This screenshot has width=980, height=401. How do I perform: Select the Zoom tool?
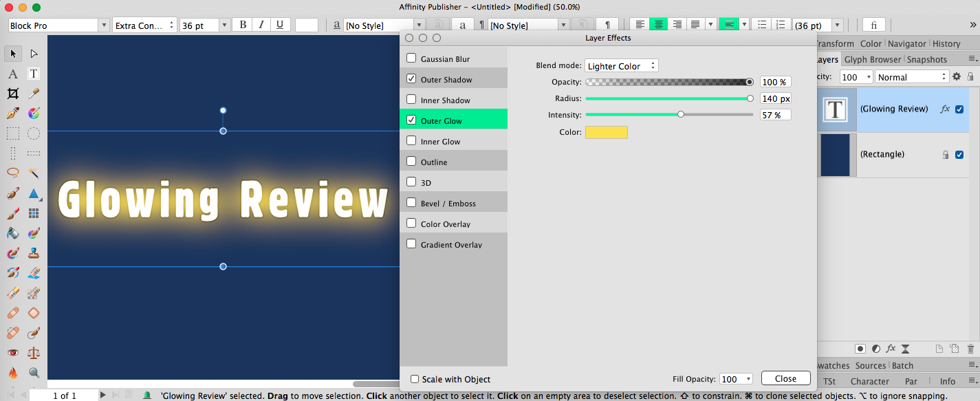coord(34,372)
